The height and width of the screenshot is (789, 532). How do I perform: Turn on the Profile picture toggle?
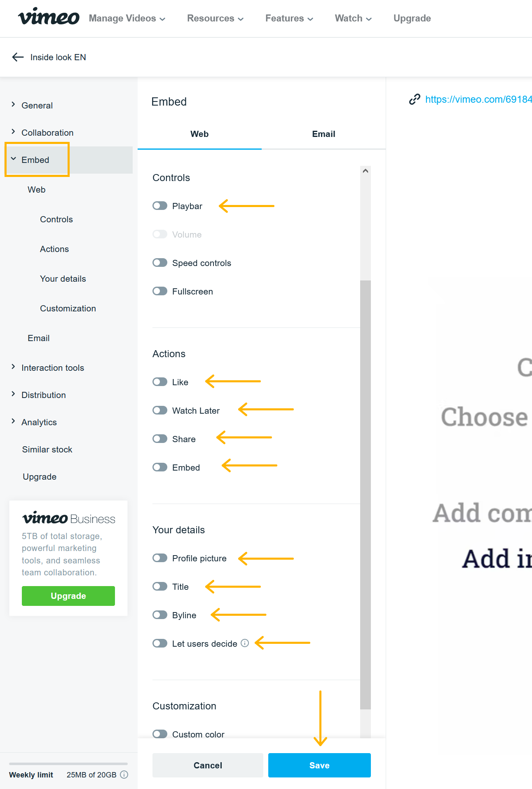[x=160, y=558]
